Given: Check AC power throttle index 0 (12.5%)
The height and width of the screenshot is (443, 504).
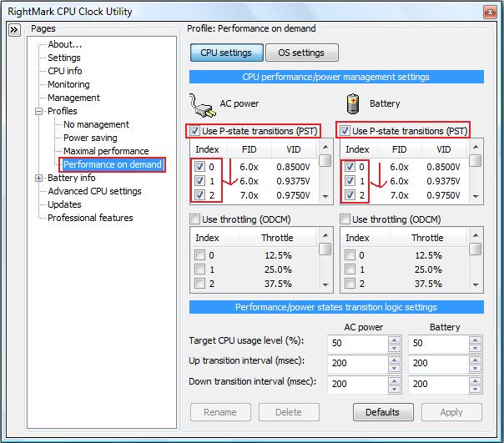Looking at the screenshot, I should (199, 255).
